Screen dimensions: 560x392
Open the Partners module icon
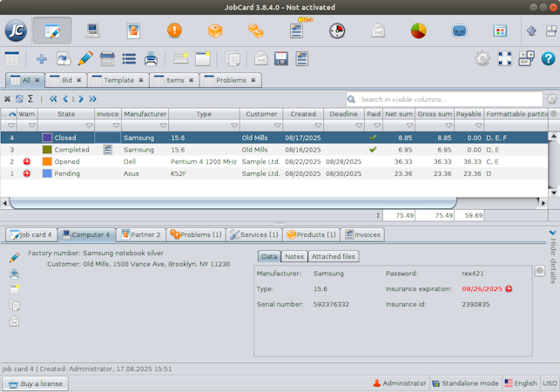[x=133, y=30]
